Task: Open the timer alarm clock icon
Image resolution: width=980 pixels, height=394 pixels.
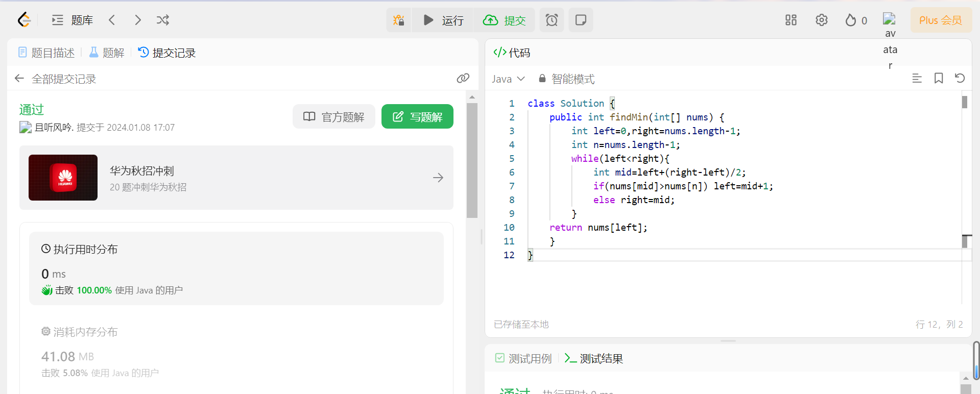Action: click(552, 20)
